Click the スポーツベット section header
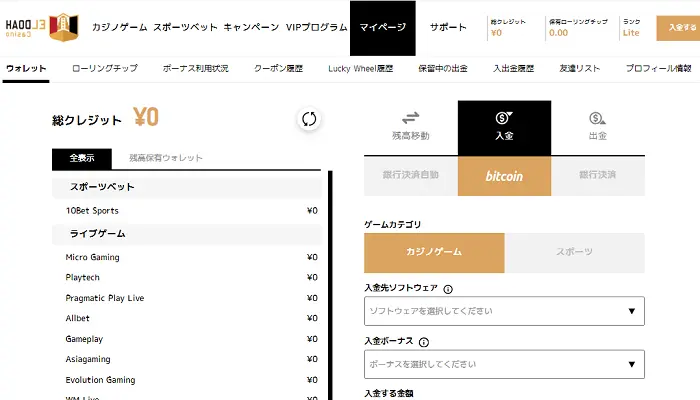700x400 pixels. (x=187, y=187)
